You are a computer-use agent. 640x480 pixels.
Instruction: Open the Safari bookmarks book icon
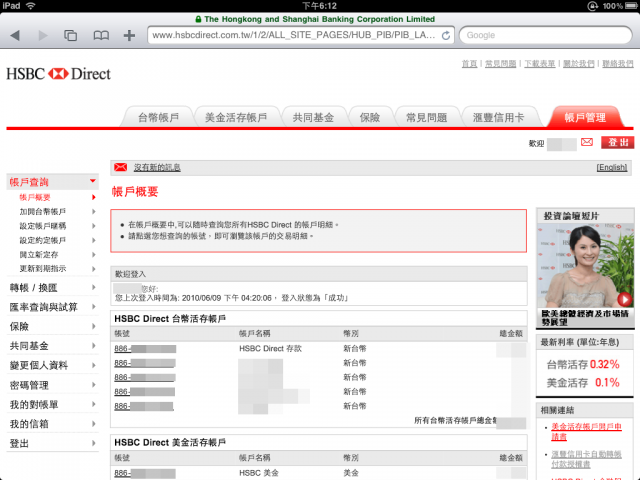(x=101, y=36)
